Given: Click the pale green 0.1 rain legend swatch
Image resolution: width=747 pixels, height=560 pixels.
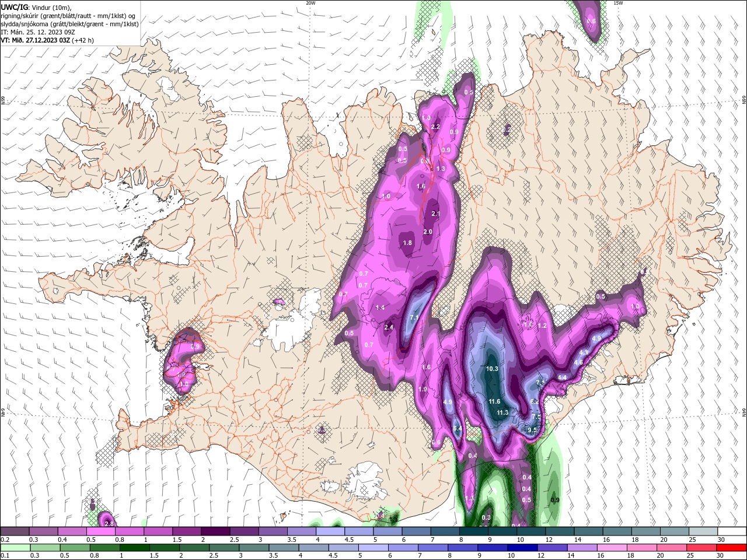Looking at the screenshot, I should (15, 548).
